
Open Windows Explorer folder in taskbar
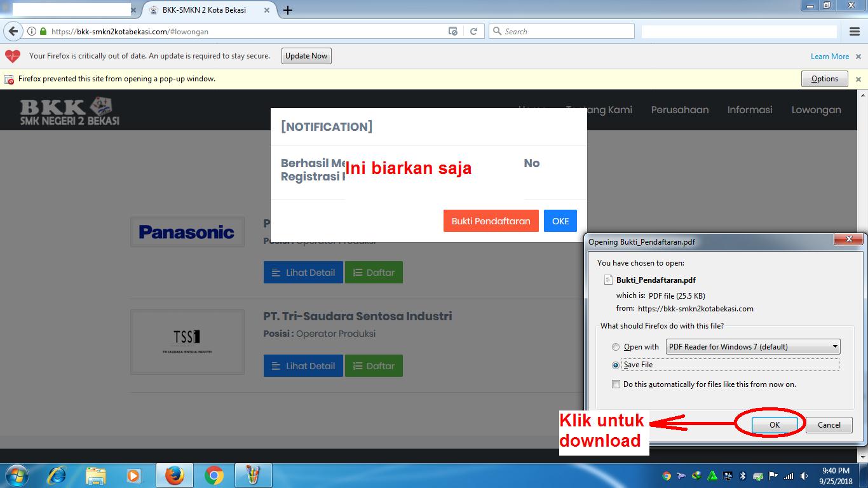click(96, 475)
